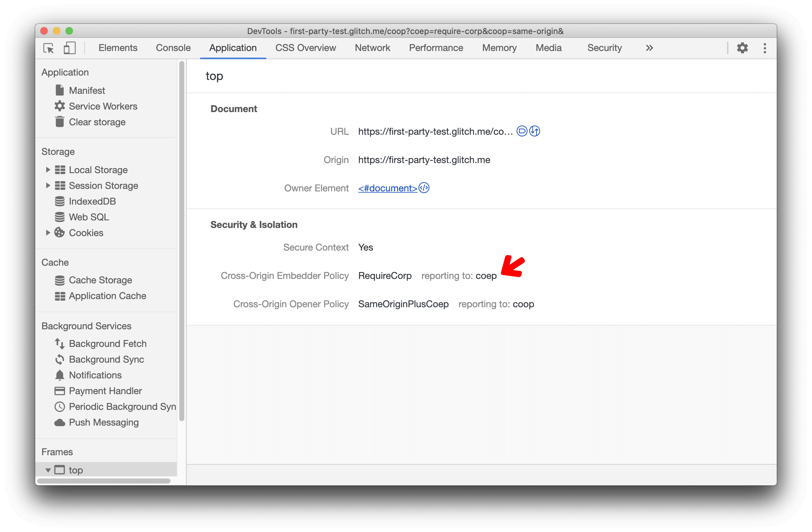Click the URL reload icon next to document URL

tap(534, 130)
